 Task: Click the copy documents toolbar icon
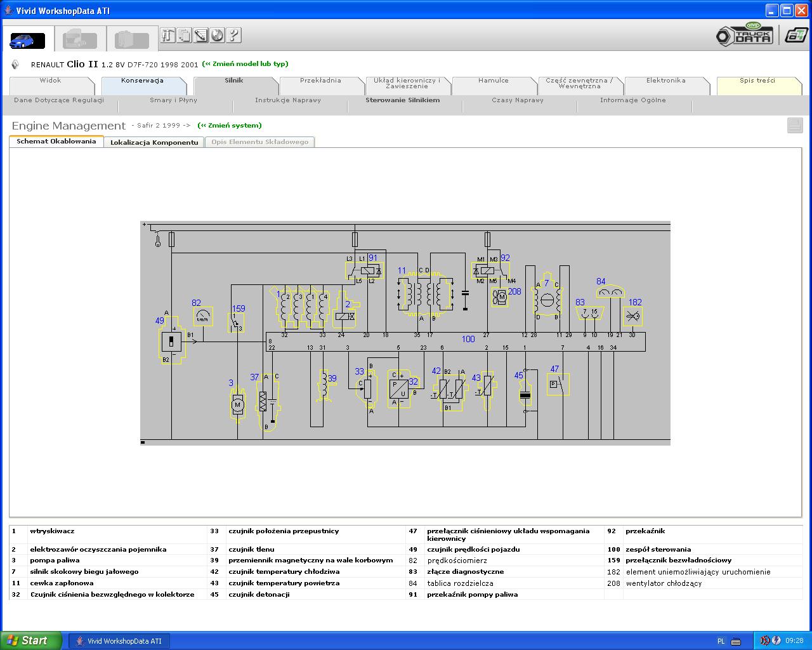point(185,36)
